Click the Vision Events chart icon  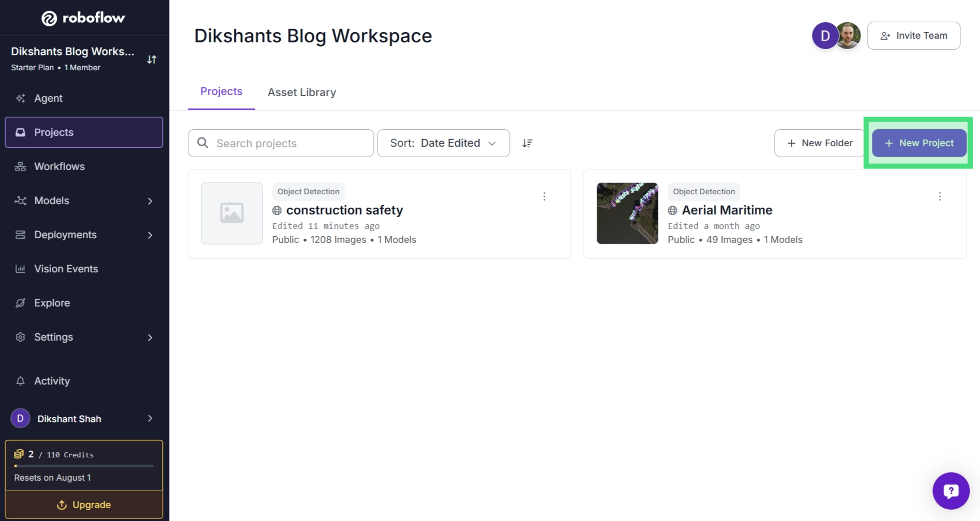[x=20, y=269]
